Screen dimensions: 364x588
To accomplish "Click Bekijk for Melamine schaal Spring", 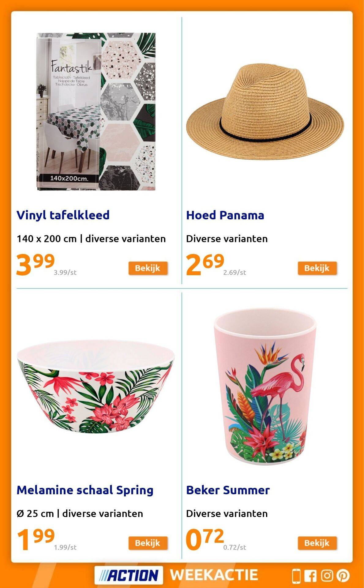I will click(148, 543).
